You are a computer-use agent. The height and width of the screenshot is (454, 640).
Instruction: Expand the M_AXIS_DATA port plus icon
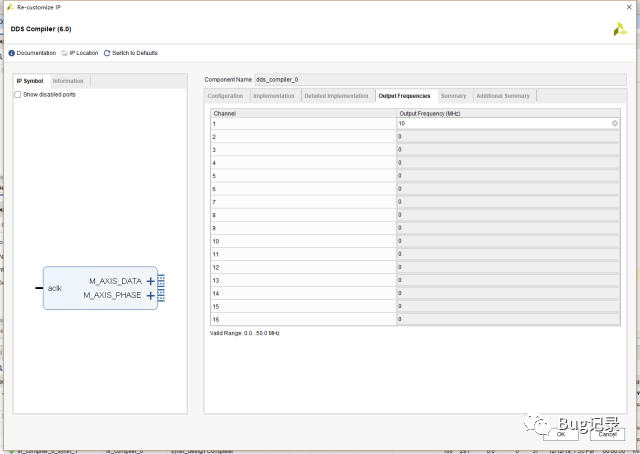click(x=151, y=281)
